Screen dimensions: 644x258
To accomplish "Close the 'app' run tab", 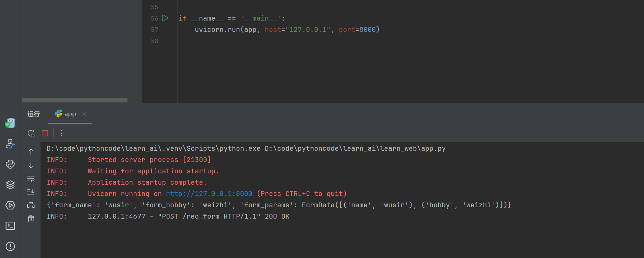I will pyautogui.click(x=84, y=114).
